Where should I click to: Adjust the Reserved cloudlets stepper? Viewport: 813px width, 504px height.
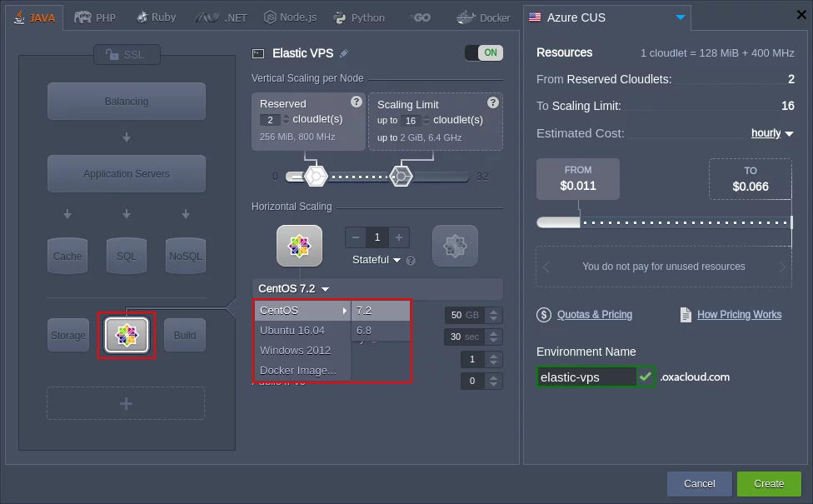click(x=286, y=119)
